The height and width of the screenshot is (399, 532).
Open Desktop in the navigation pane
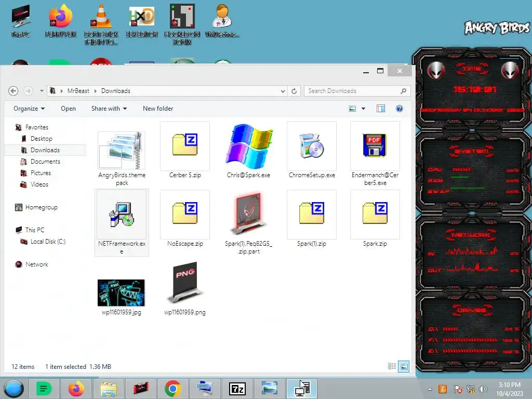pyautogui.click(x=42, y=139)
